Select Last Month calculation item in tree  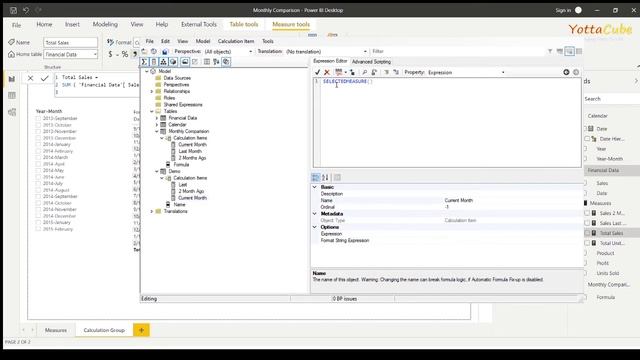click(190, 151)
